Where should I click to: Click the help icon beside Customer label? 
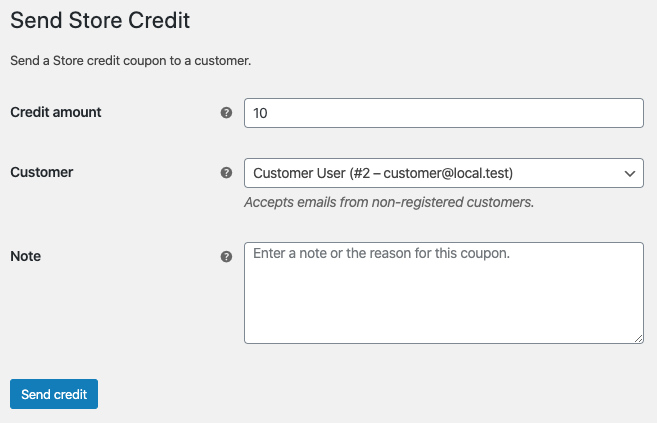[226, 173]
